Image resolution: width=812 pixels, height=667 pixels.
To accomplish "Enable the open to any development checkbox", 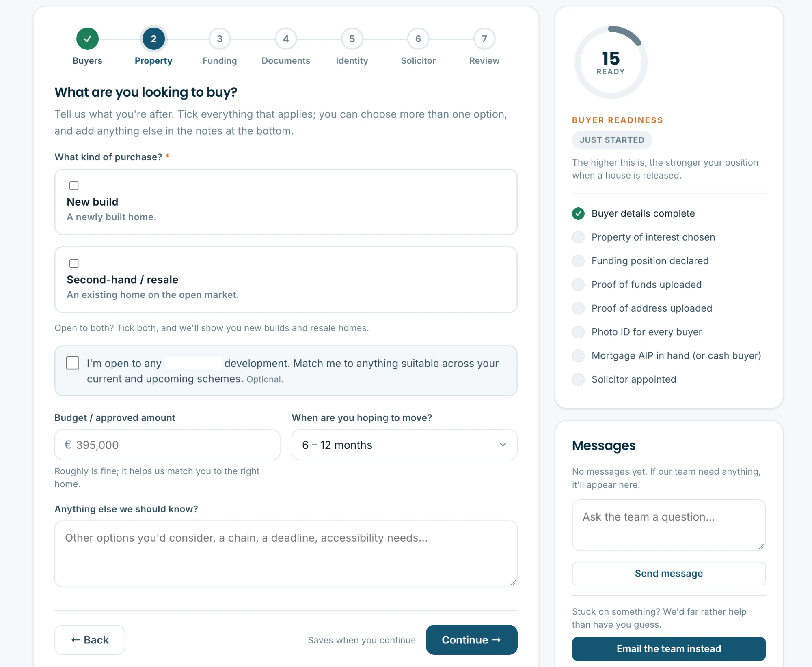I will point(73,363).
